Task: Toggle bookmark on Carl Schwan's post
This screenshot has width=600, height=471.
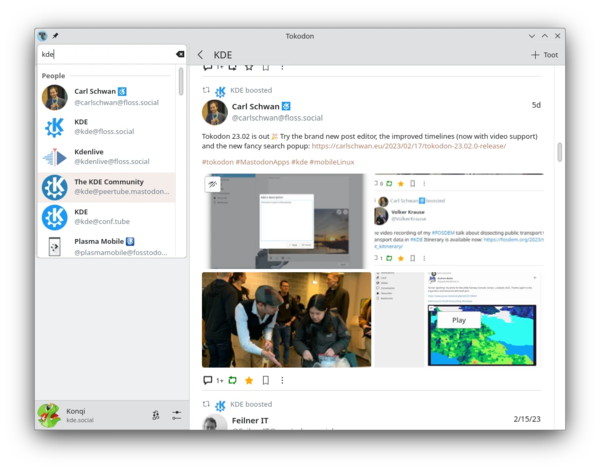Action: (265, 380)
